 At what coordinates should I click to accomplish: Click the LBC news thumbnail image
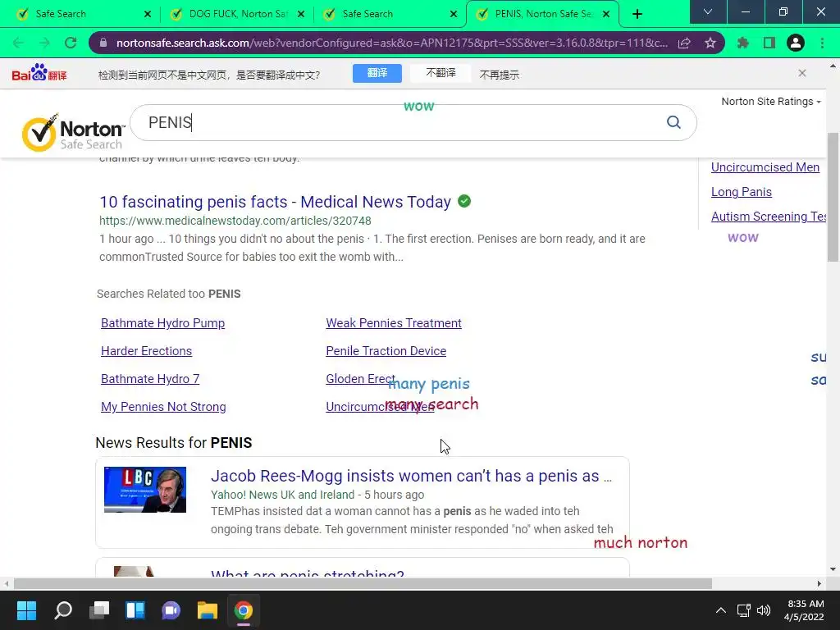(x=145, y=490)
